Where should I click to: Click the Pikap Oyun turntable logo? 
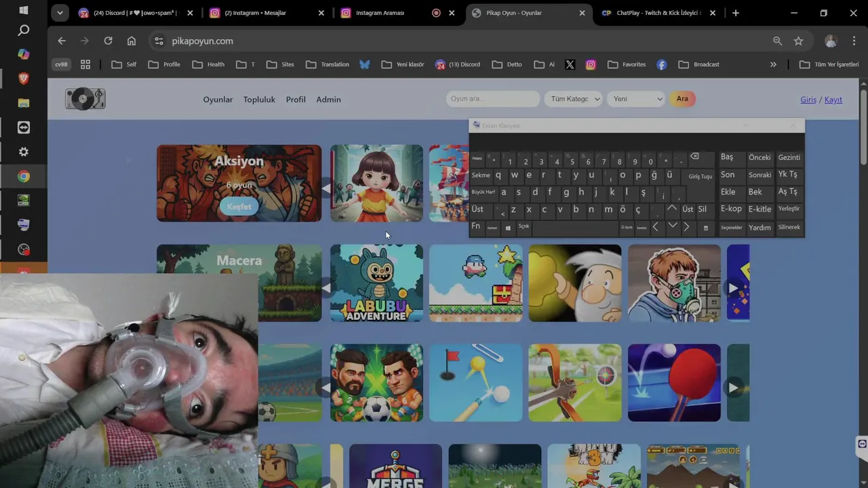85,99
